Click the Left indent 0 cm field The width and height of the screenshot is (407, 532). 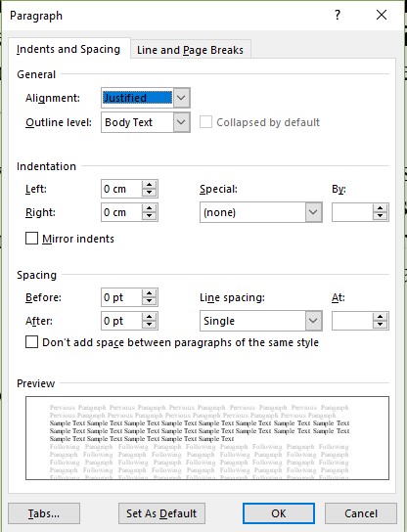pyautogui.click(x=121, y=189)
